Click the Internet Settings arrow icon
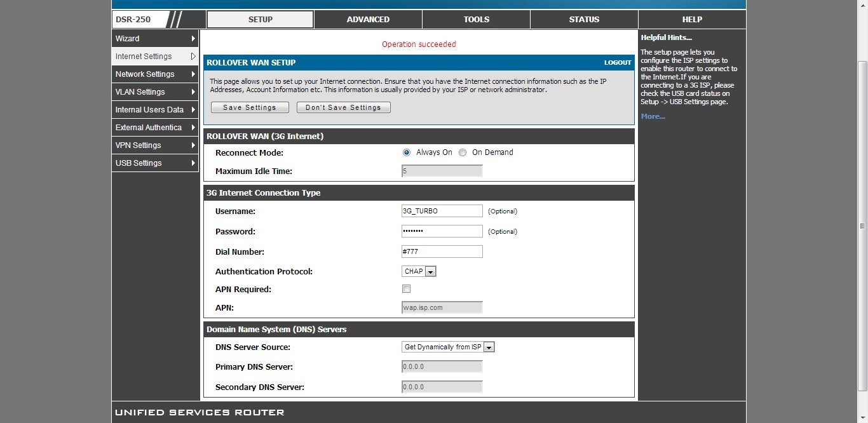 coord(193,57)
